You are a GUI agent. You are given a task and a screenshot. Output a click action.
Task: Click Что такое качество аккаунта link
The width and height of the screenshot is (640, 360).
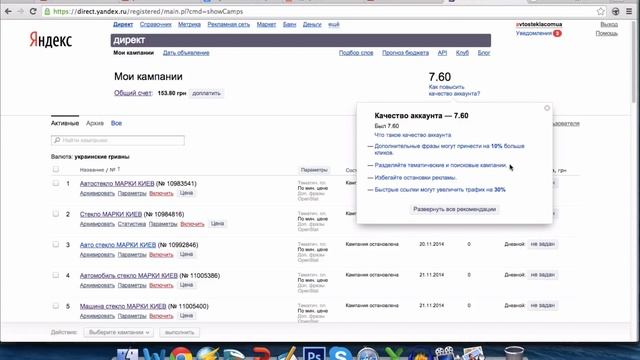(413, 135)
